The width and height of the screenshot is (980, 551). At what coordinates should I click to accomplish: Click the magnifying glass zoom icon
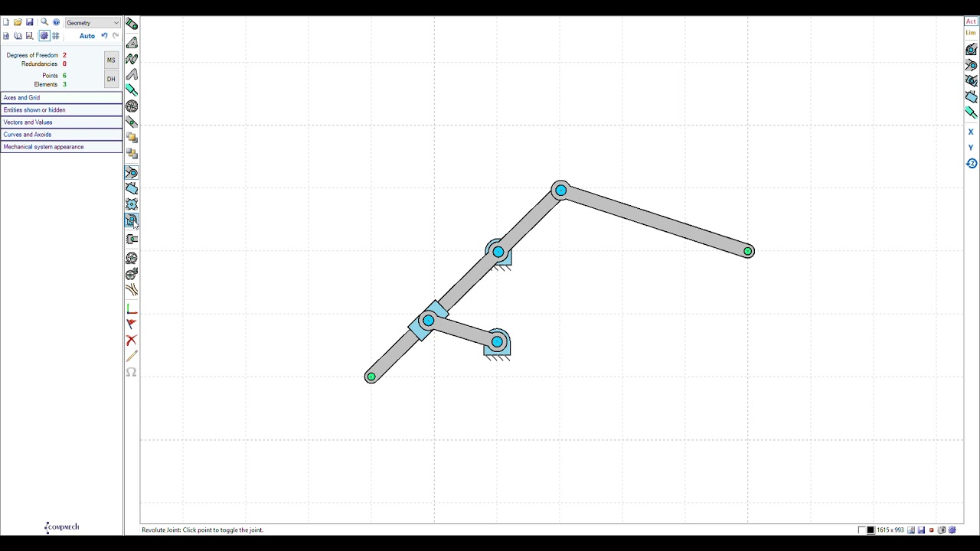(x=44, y=22)
